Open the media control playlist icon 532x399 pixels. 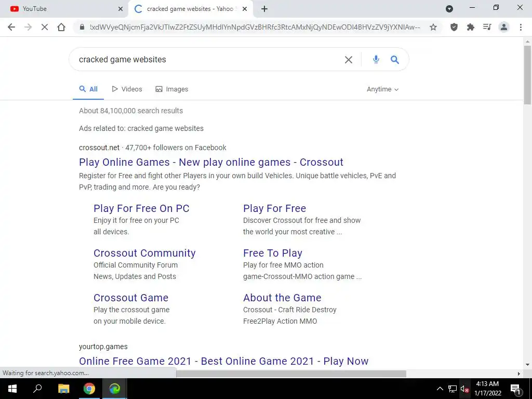point(487,27)
